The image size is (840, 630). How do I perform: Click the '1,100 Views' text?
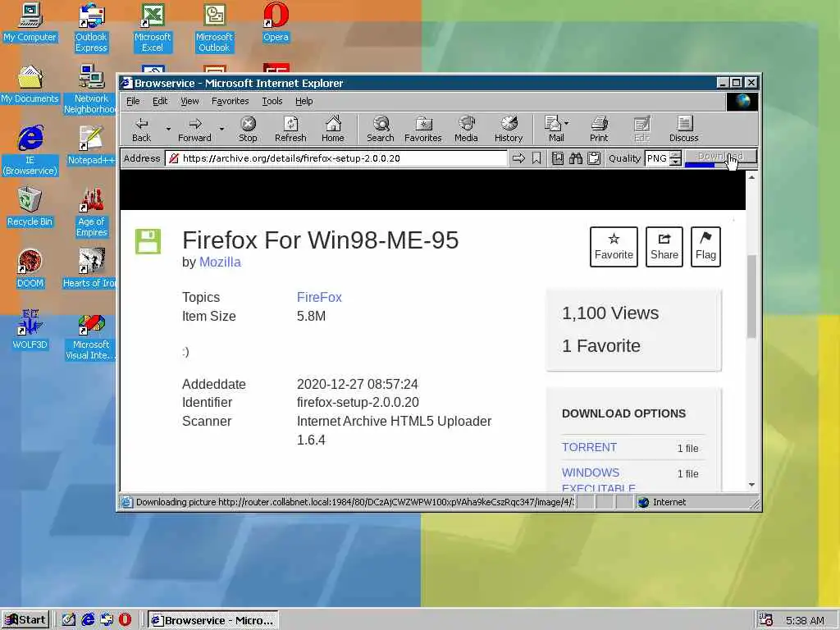pyautogui.click(x=610, y=313)
